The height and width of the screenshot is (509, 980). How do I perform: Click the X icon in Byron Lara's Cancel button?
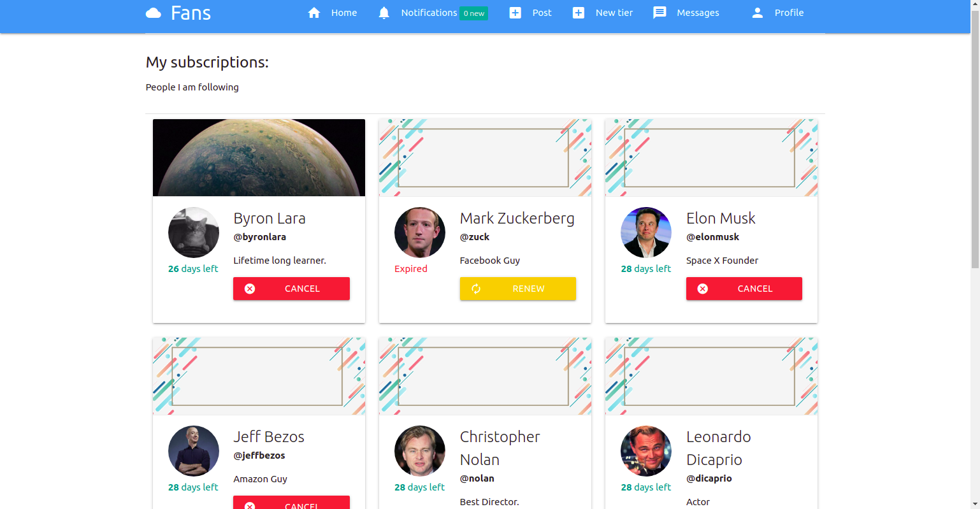[x=250, y=289]
